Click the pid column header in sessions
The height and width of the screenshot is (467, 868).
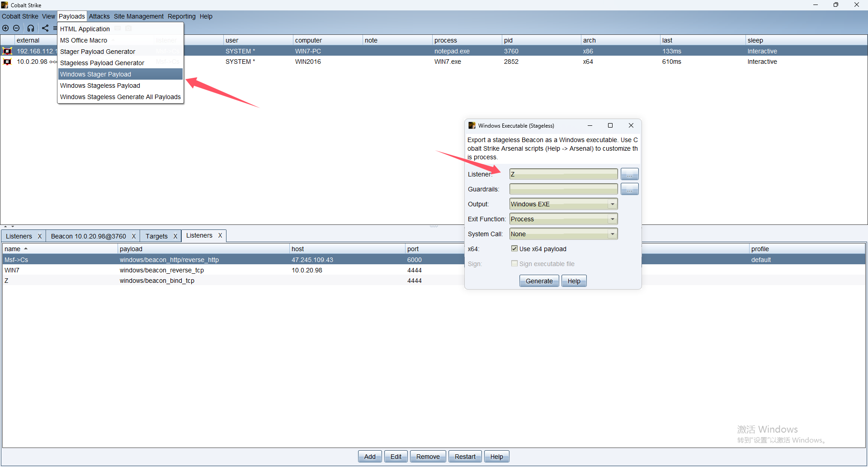(541, 40)
